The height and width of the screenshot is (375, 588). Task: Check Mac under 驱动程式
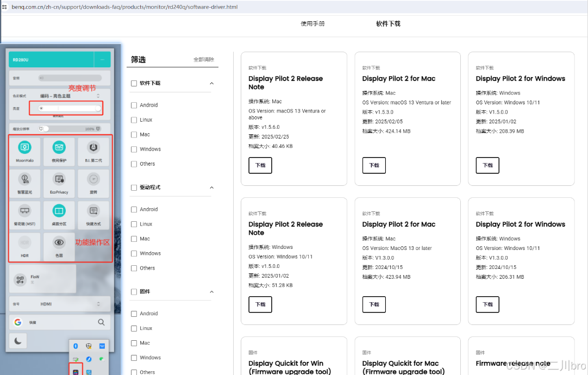click(x=134, y=239)
